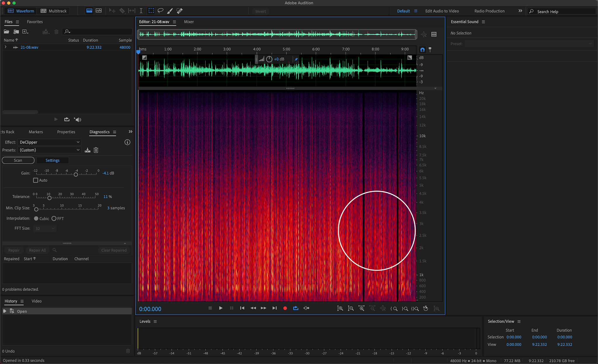The height and width of the screenshot is (364, 598).
Task: Click the Open File folder icon
Action: point(6,32)
